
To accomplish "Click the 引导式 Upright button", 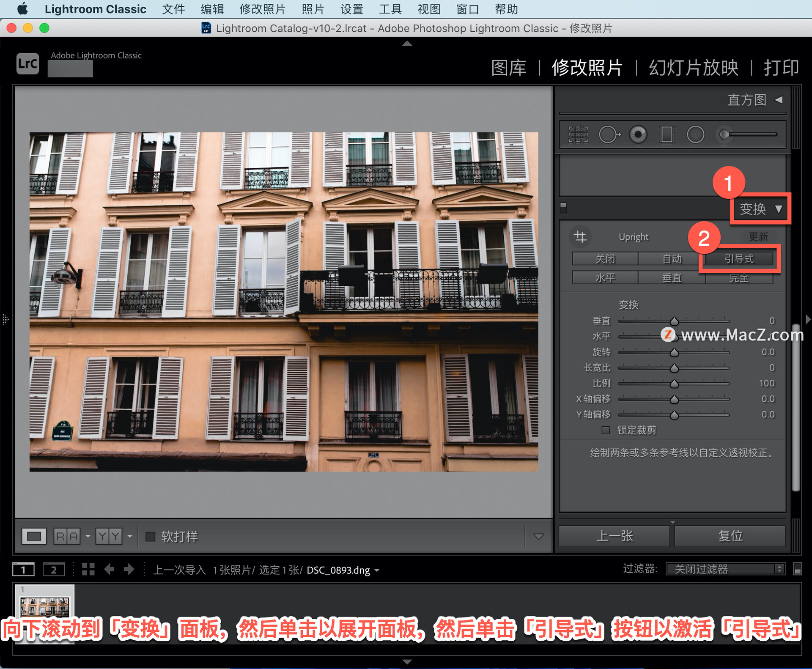I will pyautogui.click(x=738, y=259).
